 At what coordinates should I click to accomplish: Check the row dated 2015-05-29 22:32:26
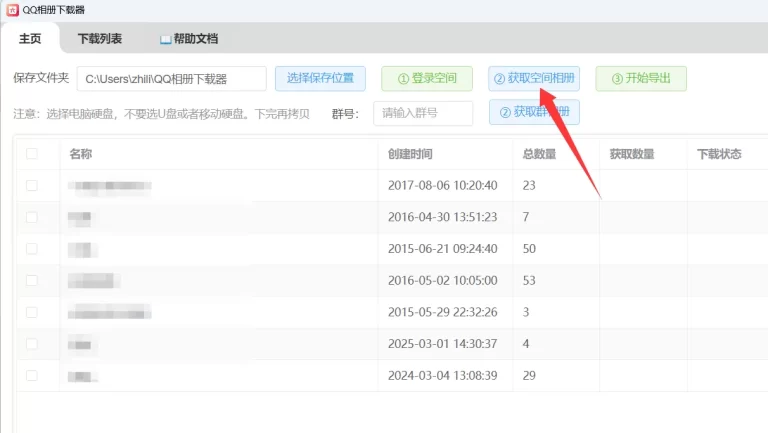click(x=32, y=312)
